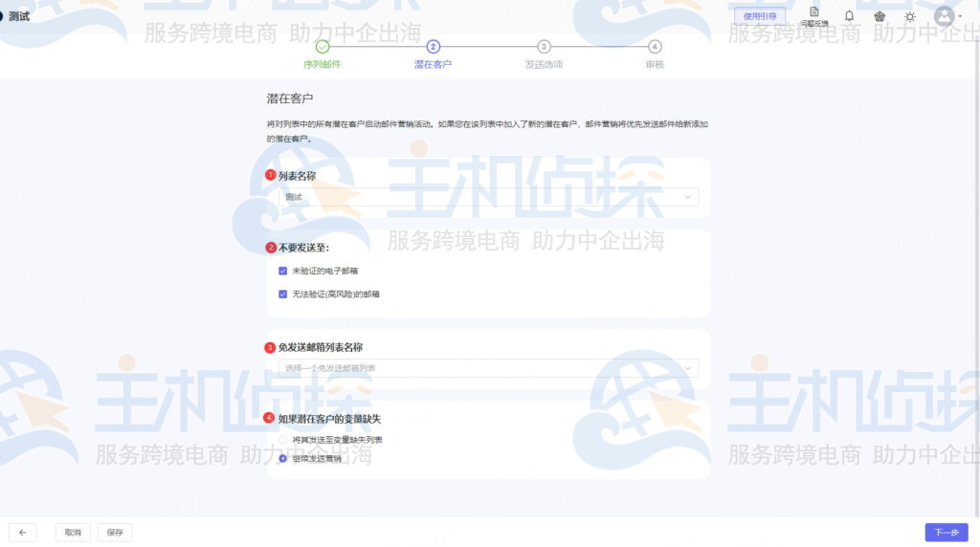Go to step 序列邮件
The height and width of the screenshot is (547, 980).
pyautogui.click(x=322, y=54)
